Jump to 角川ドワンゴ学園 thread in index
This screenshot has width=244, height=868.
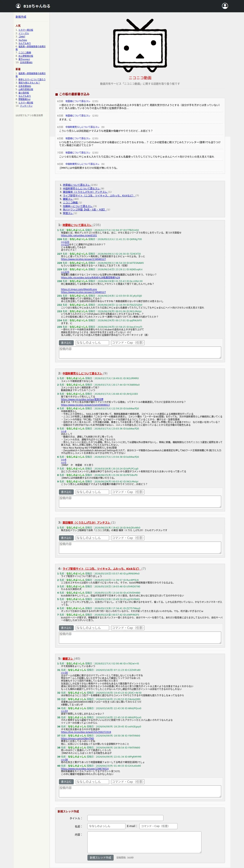pyautogui.click(x=84, y=210)
